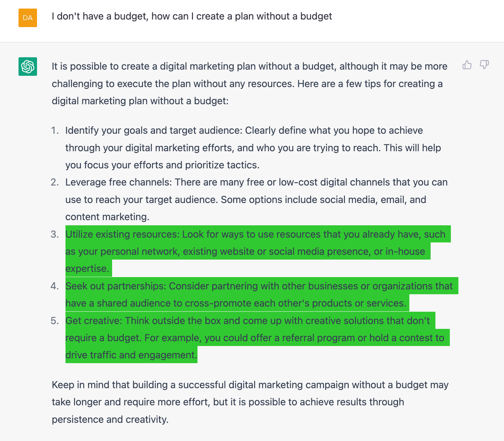Click the highlighted "drive traffic and engagement." line
The image size is (504, 441).
click(x=131, y=355)
